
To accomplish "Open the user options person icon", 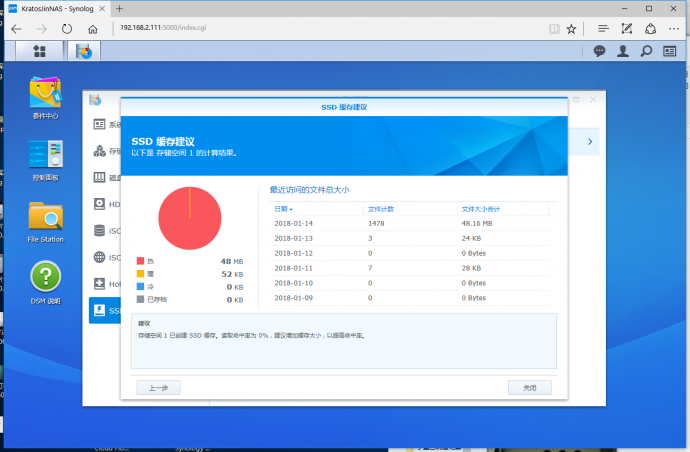I will 623,51.
